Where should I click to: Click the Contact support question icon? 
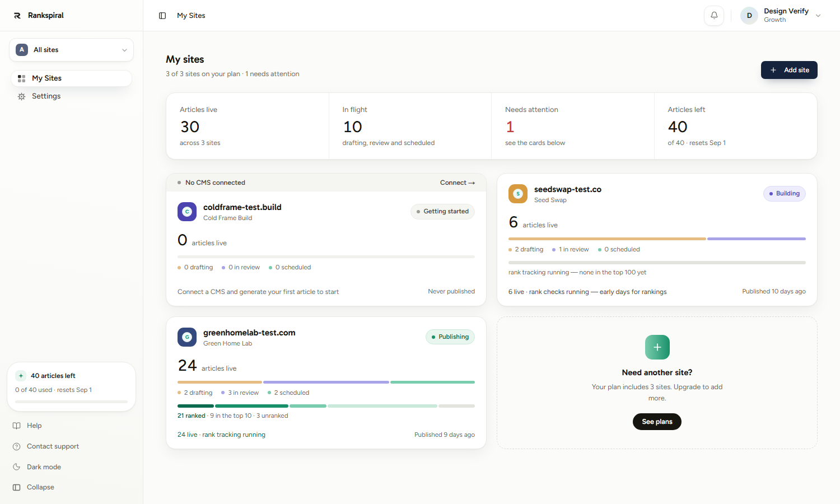tap(17, 446)
